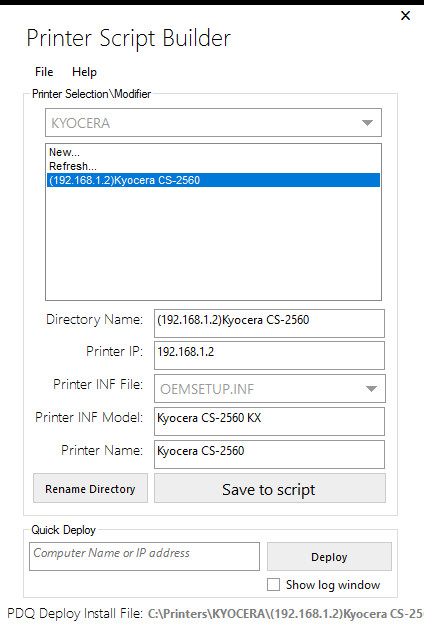Click into the Printer Name field

(269, 454)
